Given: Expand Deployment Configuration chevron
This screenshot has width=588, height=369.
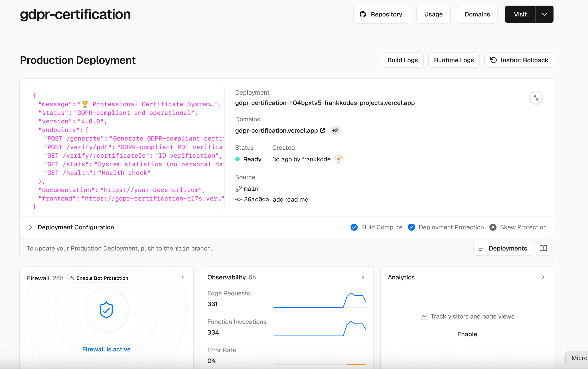Looking at the screenshot, I should (x=30, y=227).
